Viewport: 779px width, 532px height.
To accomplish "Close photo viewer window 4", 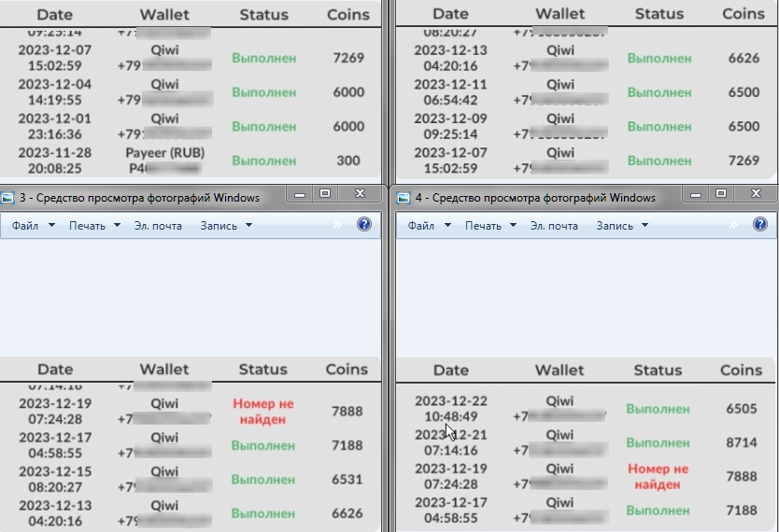I will click(756, 194).
